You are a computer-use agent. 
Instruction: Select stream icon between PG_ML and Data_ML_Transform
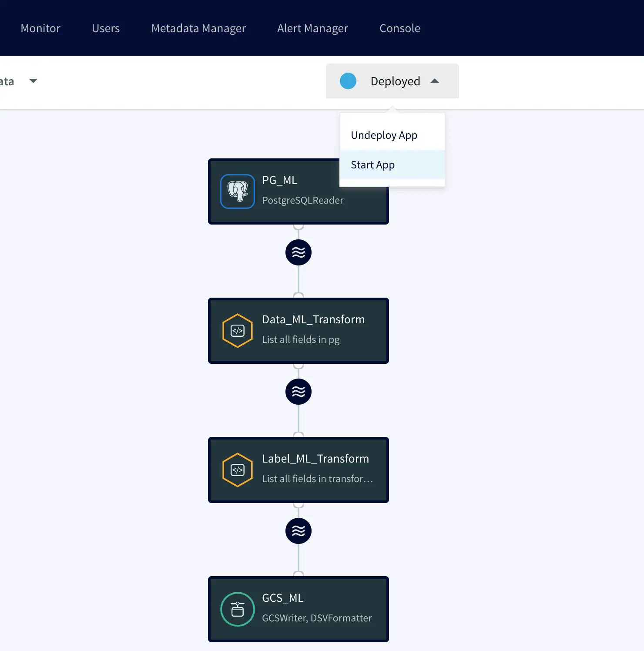click(x=299, y=252)
